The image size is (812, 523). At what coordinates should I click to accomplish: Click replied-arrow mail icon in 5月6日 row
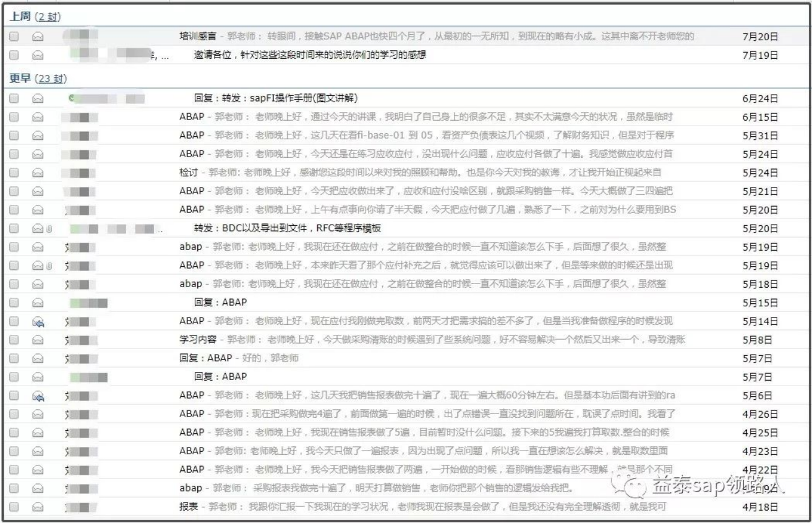[38, 395]
